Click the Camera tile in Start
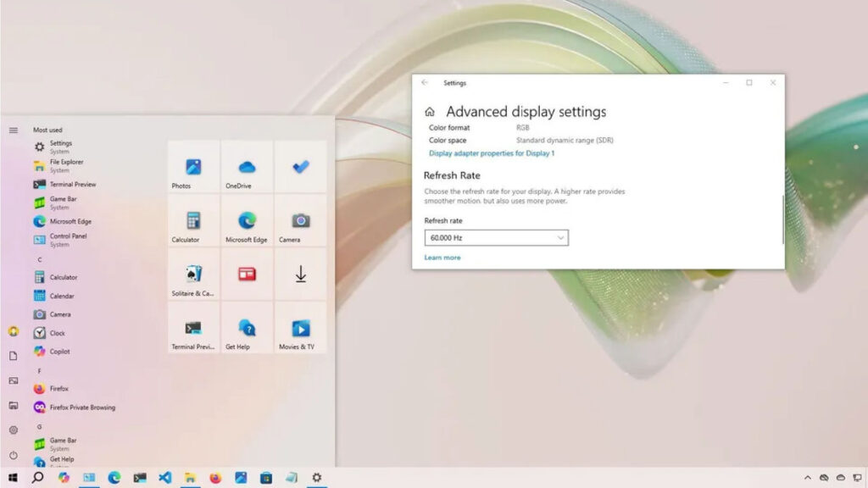Screen dimensions: 868x488 click(300, 222)
